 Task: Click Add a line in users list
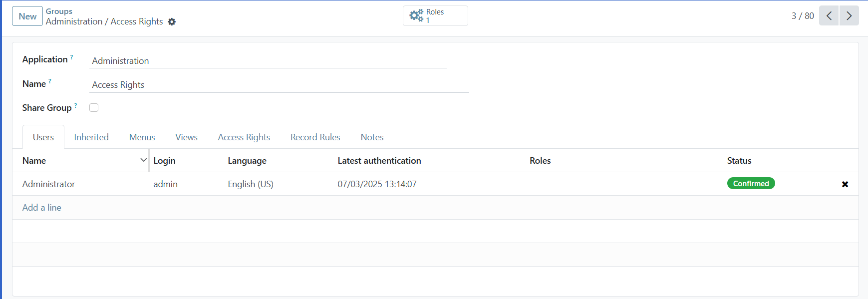(x=42, y=208)
